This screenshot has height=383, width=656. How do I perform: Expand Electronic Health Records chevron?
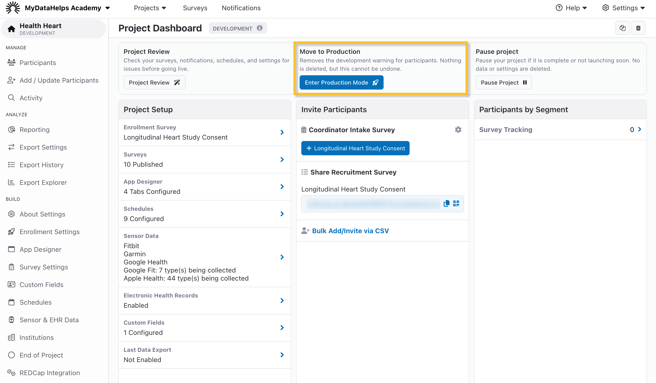(282, 301)
